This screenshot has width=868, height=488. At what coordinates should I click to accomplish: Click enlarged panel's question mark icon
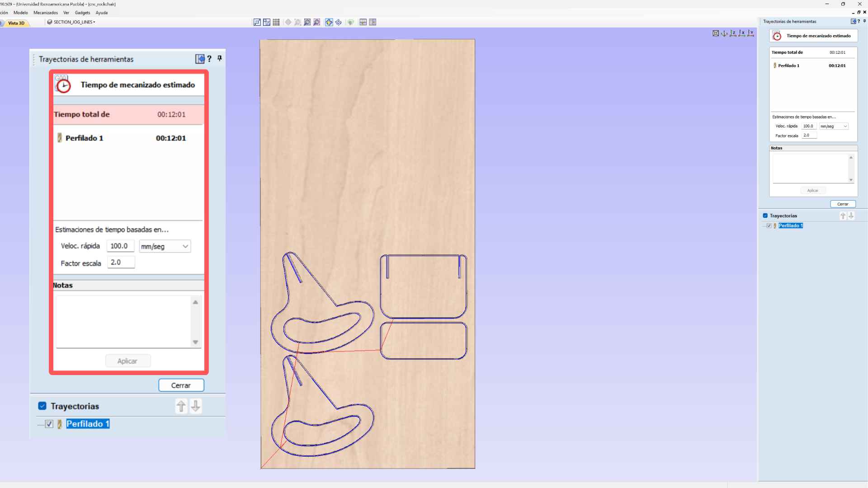point(209,59)
